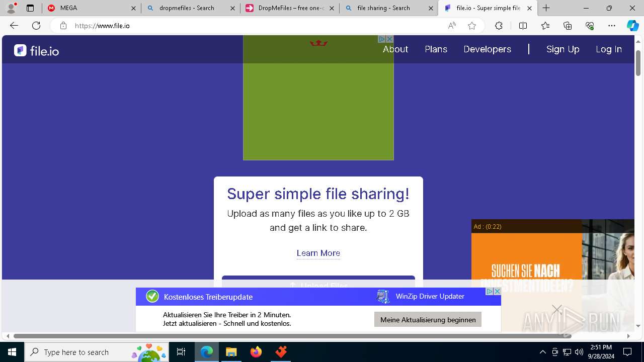Click the vertical page scrollbar thumb
Screen dimensions: 644x362
click(638, 63)
